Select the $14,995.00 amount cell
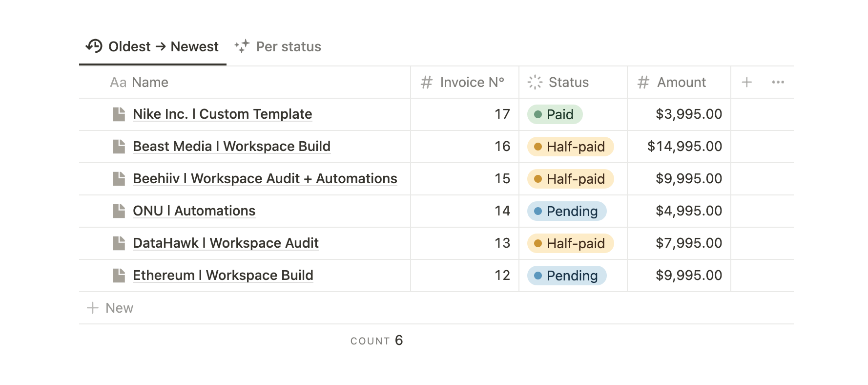868x385 pixels. (679, 146)
